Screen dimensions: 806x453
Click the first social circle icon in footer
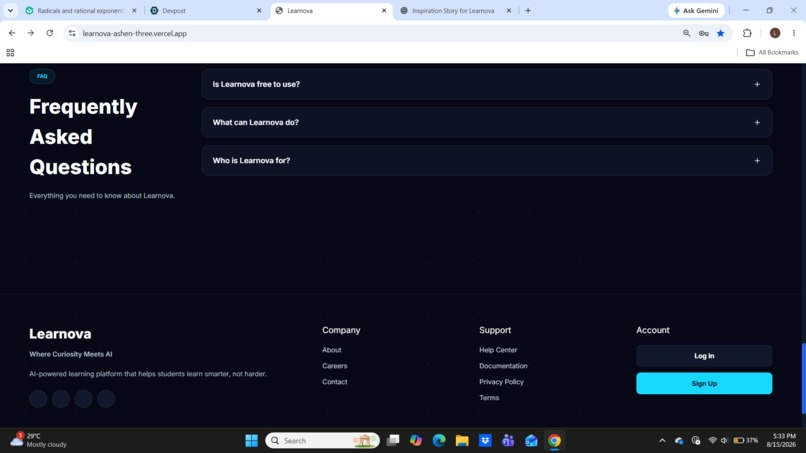pyautogui.click(x=38, y=398)
